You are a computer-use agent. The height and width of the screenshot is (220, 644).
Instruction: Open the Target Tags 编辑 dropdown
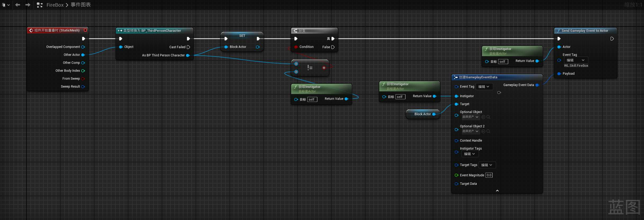pyautogui.click(x=487, y=165)
